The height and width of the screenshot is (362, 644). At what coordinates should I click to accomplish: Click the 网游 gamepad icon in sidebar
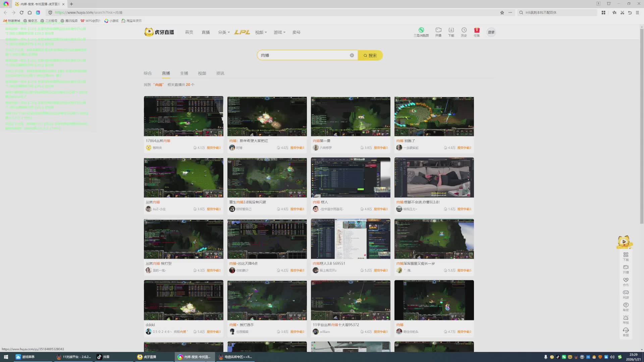point(626,293)
